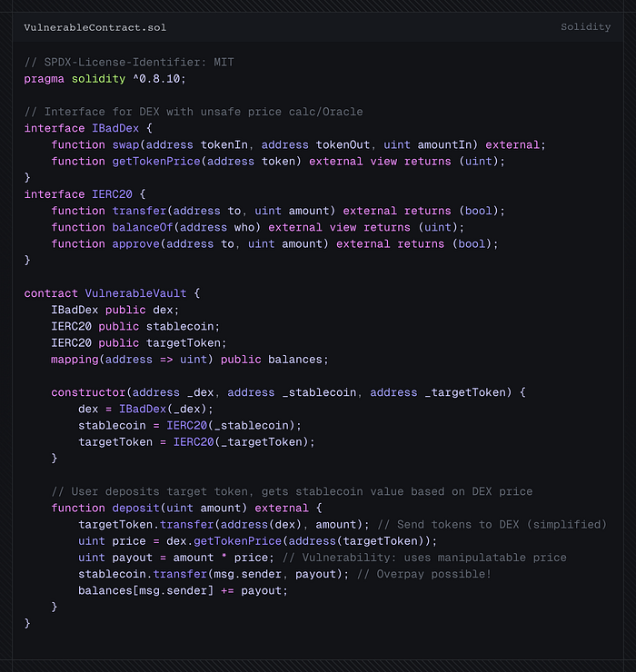Viewport: 636px width, 672px height.
Task: Click the 'Vulnerability: uses manipulatable price' comment
Action: (424, 558)
